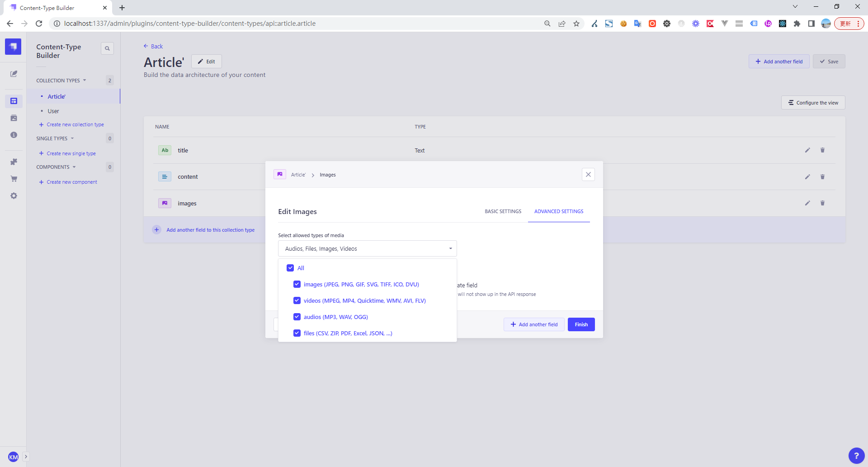This screenshot has height=467, width=868.
Task: Uncheck the All media types checkbox
Action: pos(290,268)
